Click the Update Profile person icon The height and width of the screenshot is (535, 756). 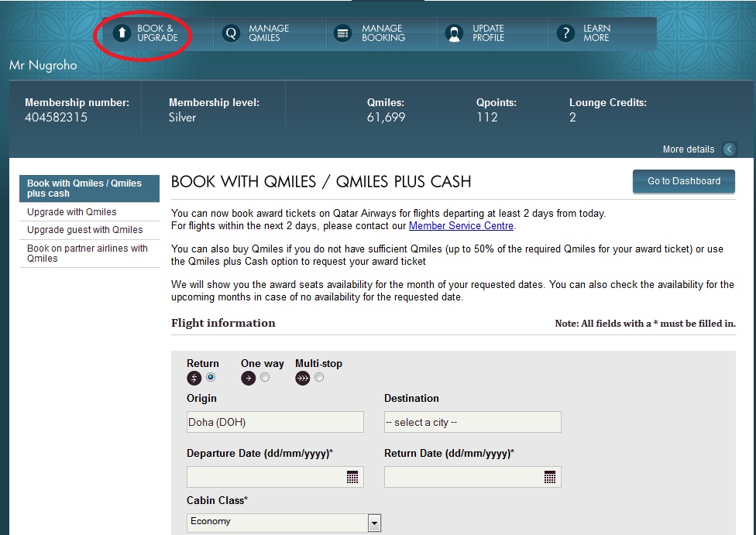click(455, 33)
